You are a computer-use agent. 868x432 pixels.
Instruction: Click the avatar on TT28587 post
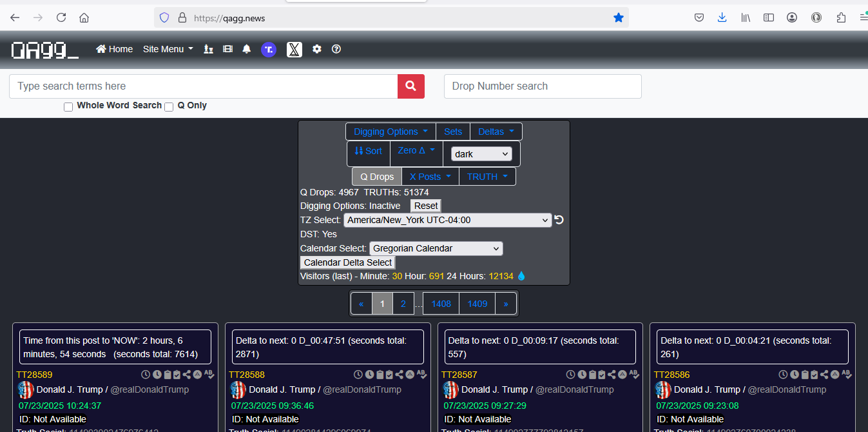tap(451, 389)
